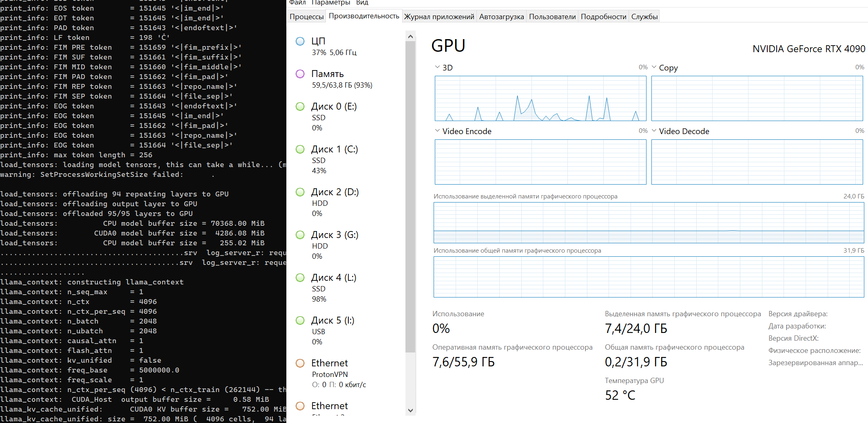
Task: Open the Файл menu
Action: [x=297, y=2]
